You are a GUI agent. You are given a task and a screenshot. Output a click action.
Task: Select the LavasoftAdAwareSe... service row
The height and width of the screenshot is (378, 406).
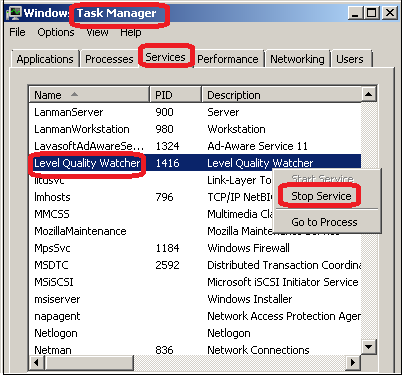click(x=195, y=146)
